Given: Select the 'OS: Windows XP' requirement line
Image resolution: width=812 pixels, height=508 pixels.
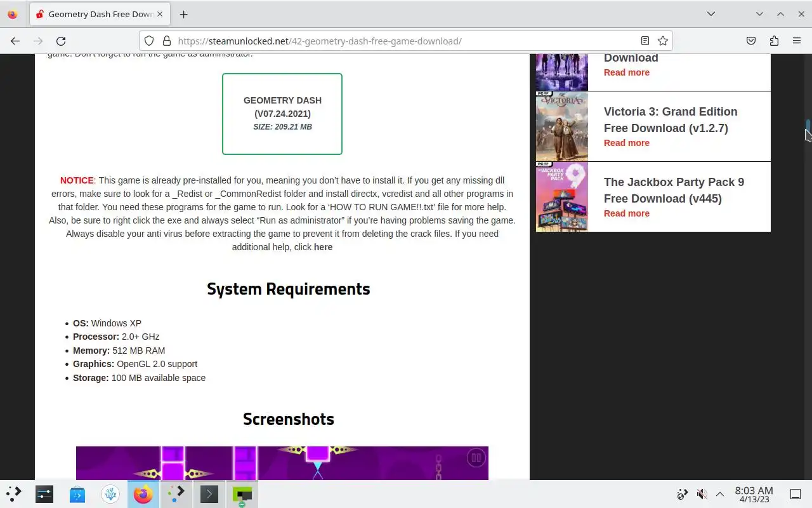Looking at the screenshot, I should pyautogui.click(x=107, y=323).
